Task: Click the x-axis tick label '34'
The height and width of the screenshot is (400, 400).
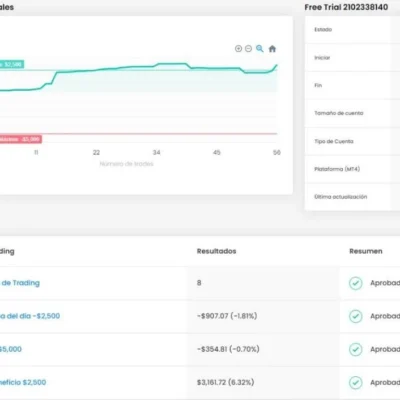Action: [156, 153]
